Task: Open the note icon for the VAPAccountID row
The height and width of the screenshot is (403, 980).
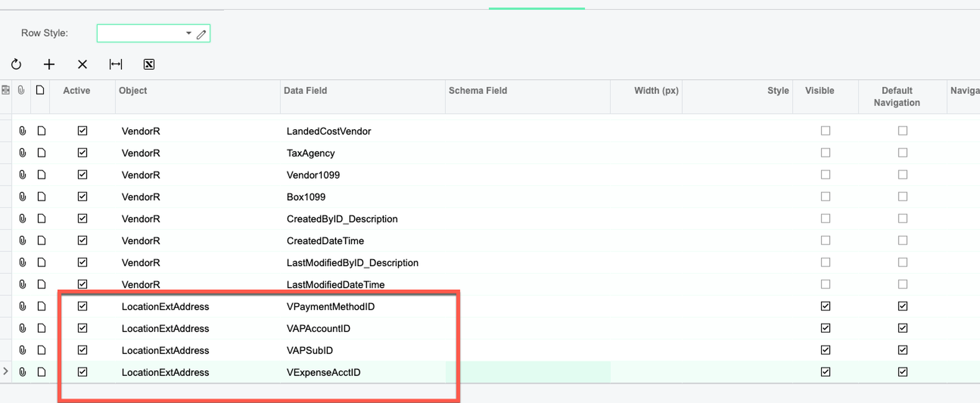Action: click(41, 328)
